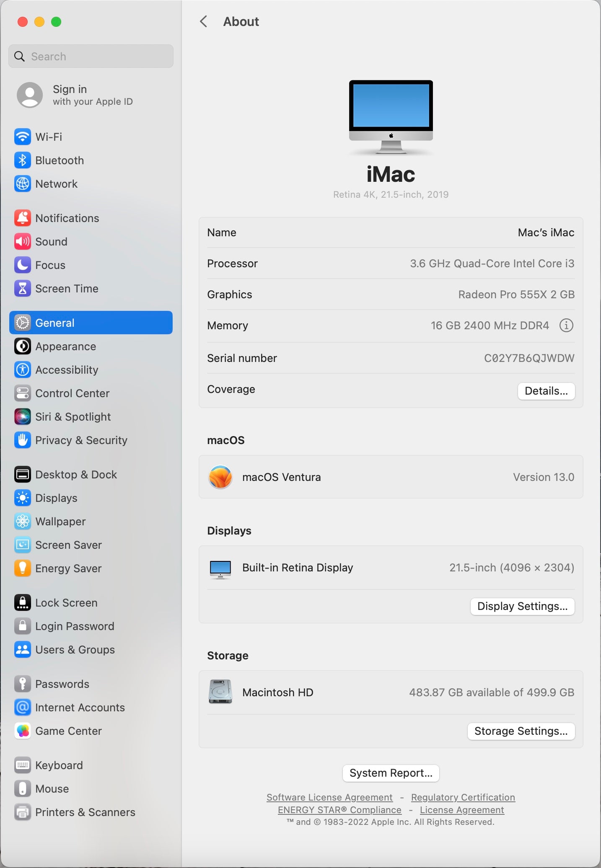Open ENERGY STAR Compliance link
The image size is (601, 868).
pos(339,810)
